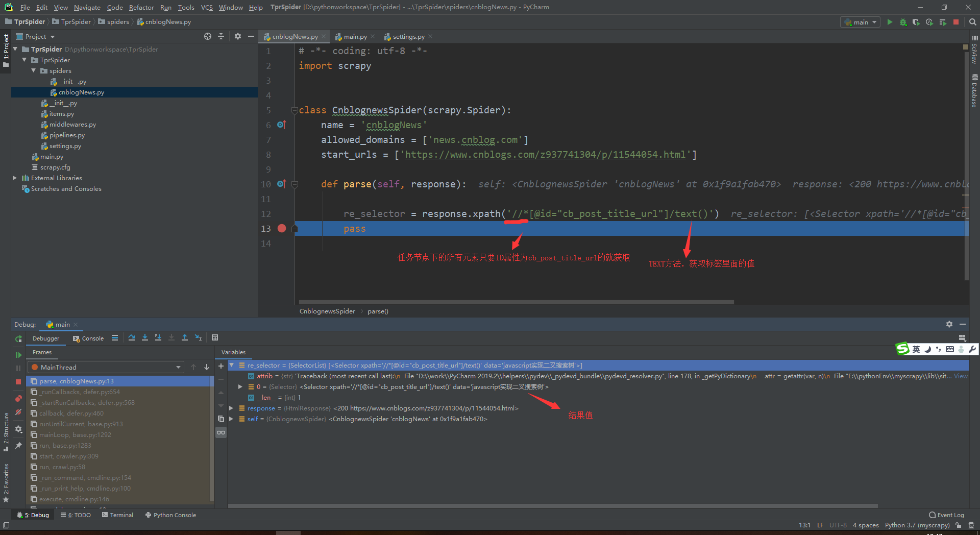Toggle Show Watches glasses icon in Variables

(x=221, y=432)
